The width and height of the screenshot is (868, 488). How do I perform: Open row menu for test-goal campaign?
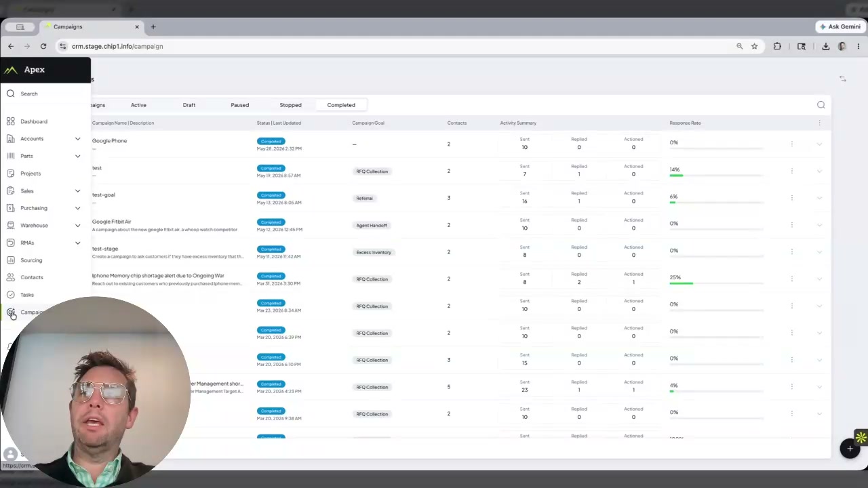pos(791,198)
